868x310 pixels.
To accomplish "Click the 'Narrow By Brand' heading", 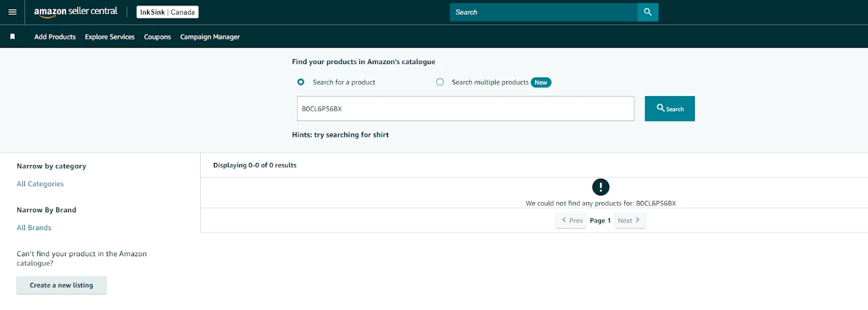I will [x=47, y=210].
